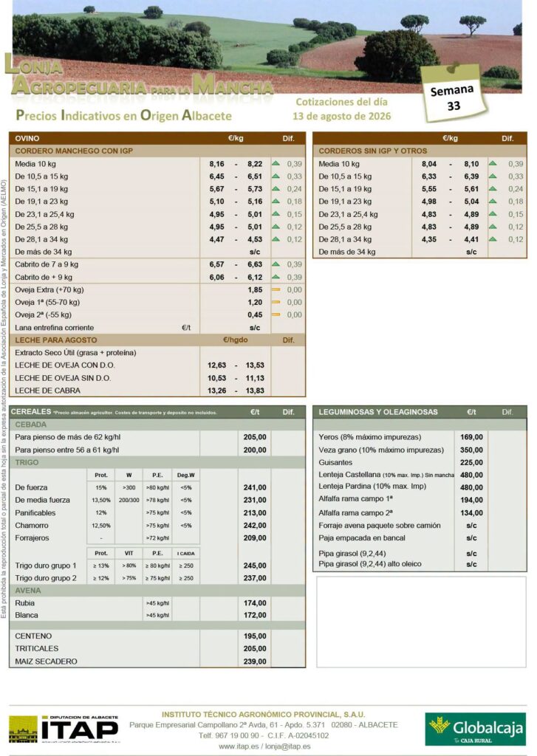Click Pipa girasol (9,2,44) alto oleico label
Image resolution: width=537 pixels, height=756 pixels.
click(369, 564)
